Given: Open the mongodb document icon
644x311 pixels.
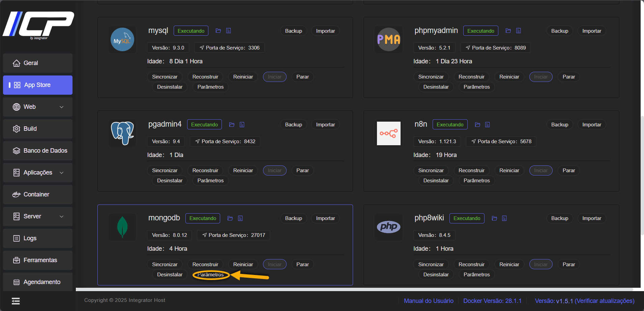Looking at the screenshot, I should 240,218.
